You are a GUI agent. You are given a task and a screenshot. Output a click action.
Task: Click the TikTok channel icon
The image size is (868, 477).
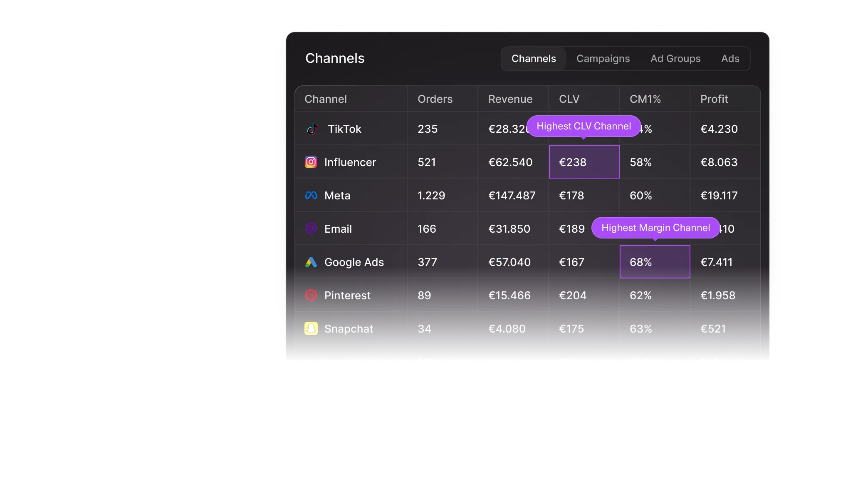312,129
